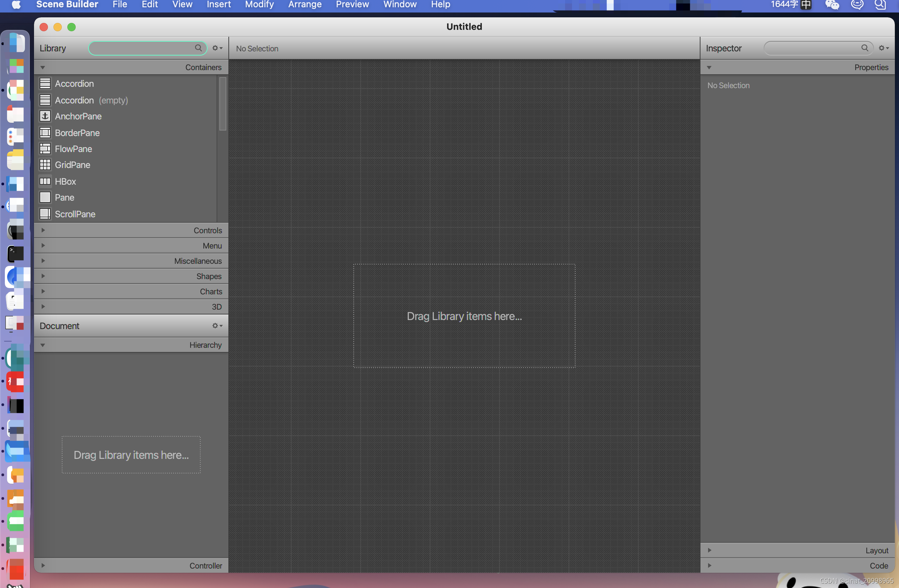Expand the Shapes library section
Image resolution: width=899 pixels, height=588 pixels.
[x=43, y=276]
